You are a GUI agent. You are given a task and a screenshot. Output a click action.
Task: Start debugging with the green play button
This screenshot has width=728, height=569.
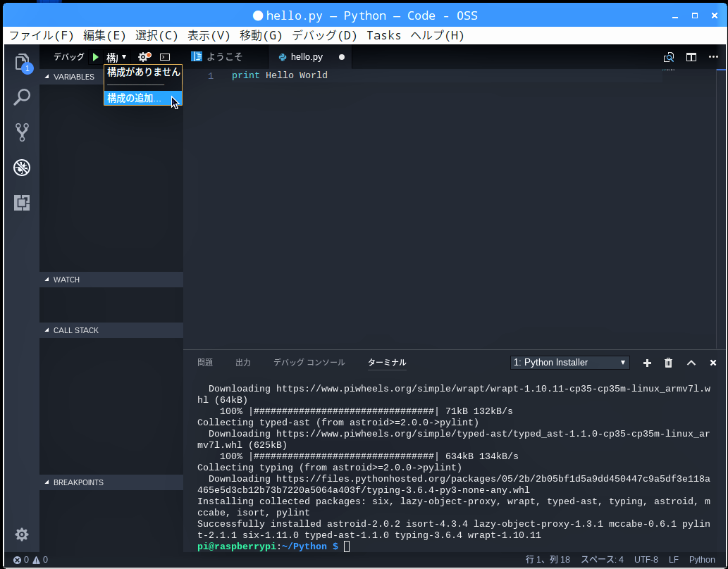[x=96, y=56]
